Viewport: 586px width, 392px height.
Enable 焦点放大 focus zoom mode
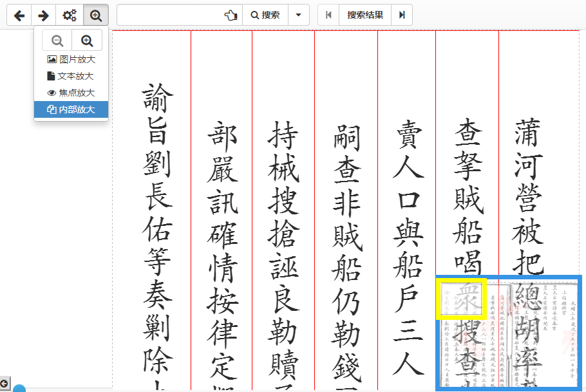click(71, 92)
